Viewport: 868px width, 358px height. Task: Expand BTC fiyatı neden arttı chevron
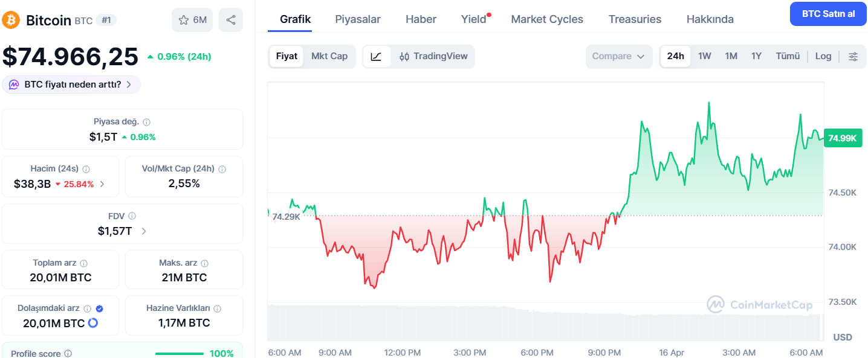(129, 85)
